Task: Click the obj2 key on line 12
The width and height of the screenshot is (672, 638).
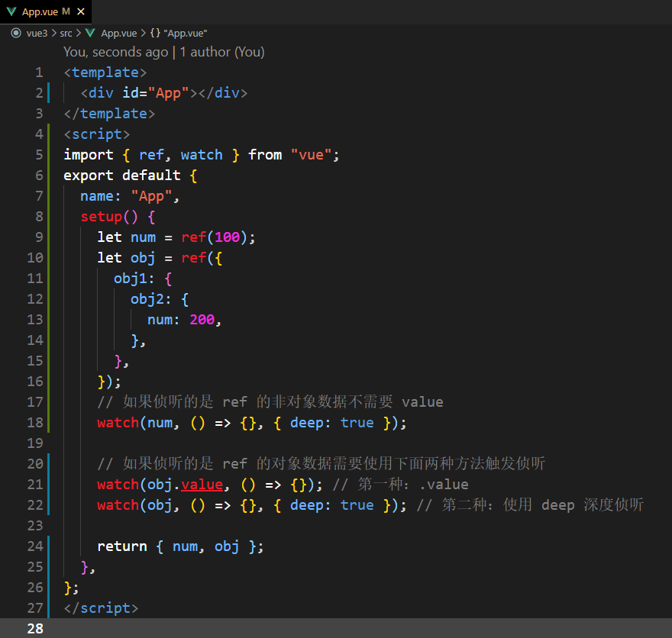Action: coord(147,299)
